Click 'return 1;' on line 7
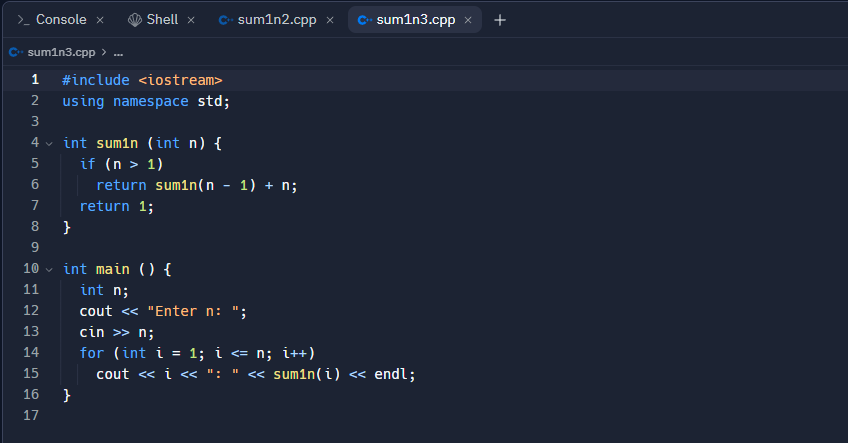 click(x=116, y=206)
